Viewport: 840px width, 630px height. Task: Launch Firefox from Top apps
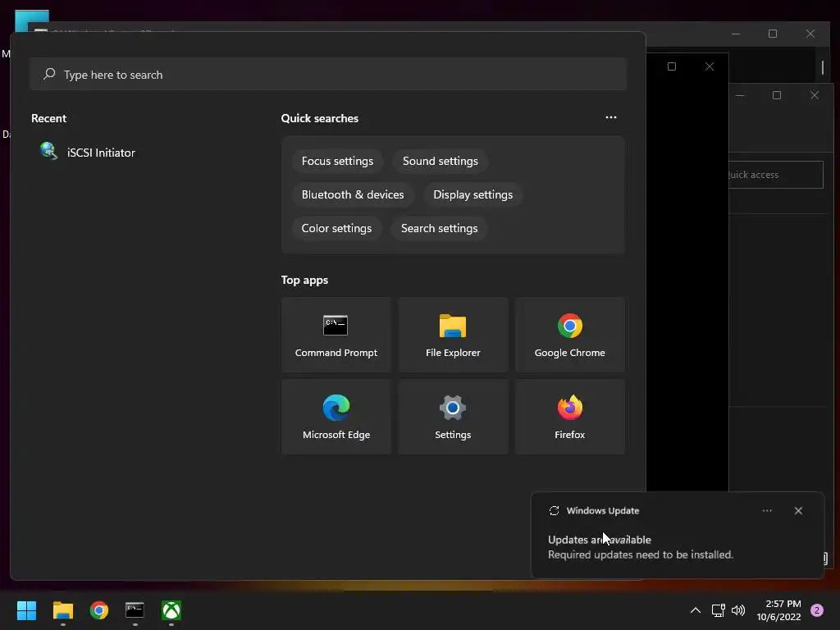569,417
